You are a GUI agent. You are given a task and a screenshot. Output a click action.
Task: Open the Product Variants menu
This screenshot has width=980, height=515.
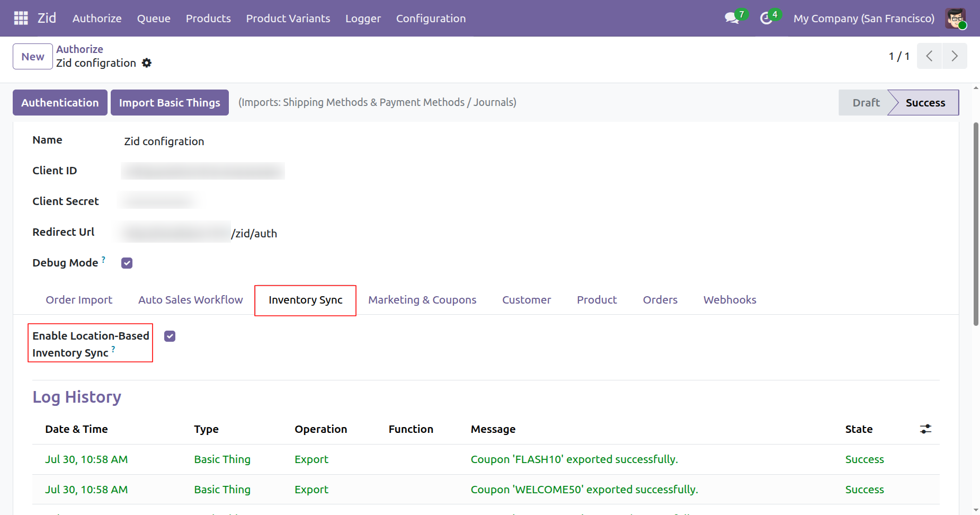coord(288,19)
